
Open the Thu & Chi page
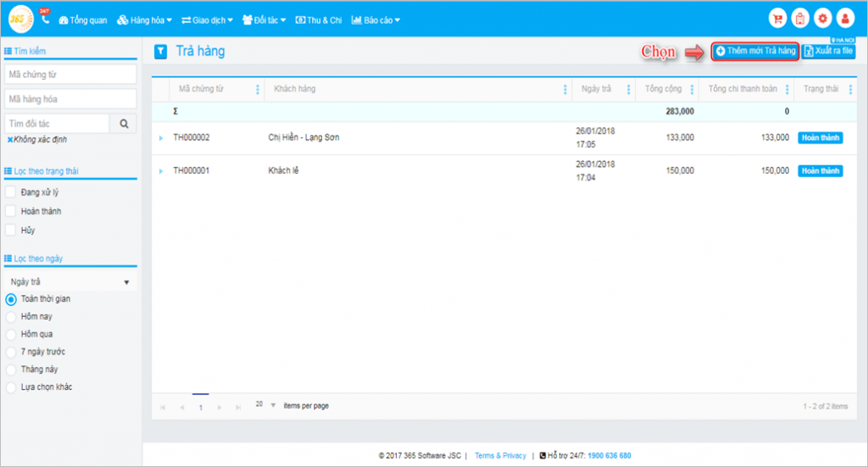319,20
